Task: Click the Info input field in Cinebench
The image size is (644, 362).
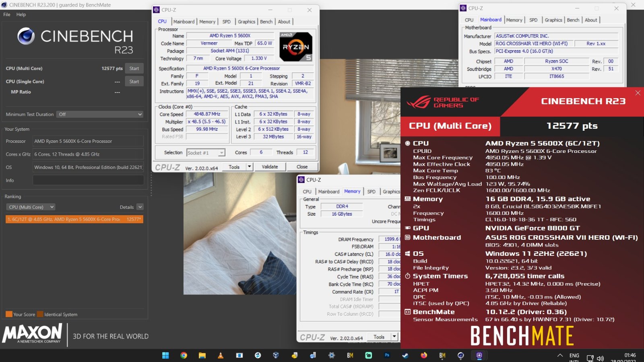Action: 88,180
